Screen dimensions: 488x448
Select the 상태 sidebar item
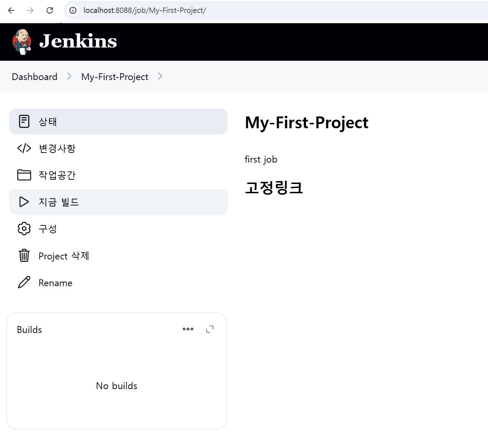(x=118, y=121)
